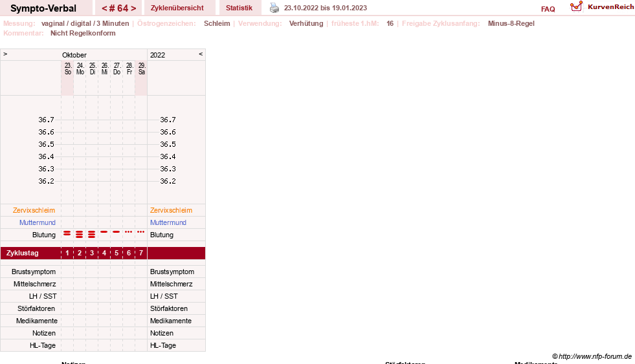This screenshot has width=635, height=364.
Task: Click the right Brustsymptom row label
Action: (172, 272)
